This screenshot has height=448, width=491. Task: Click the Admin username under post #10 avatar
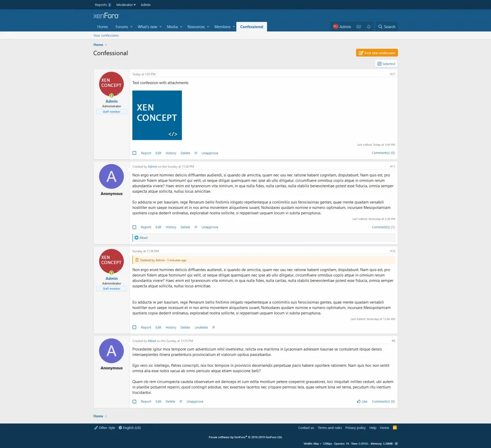coord(112,279)
